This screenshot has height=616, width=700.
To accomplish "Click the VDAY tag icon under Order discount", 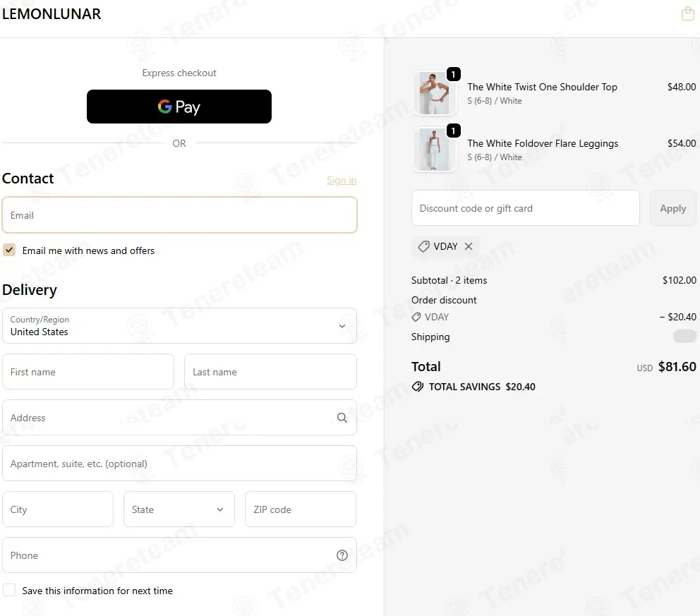I will pyautogui.click(x=416, y=317).
